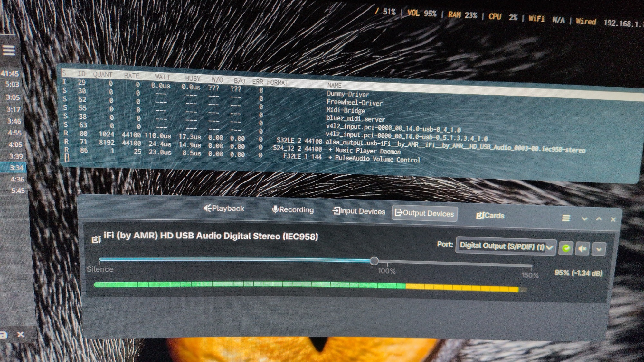Click the VOL 95% status bar indicator
The width and height of the screenshot is (644, 362).
pos(421,14)
